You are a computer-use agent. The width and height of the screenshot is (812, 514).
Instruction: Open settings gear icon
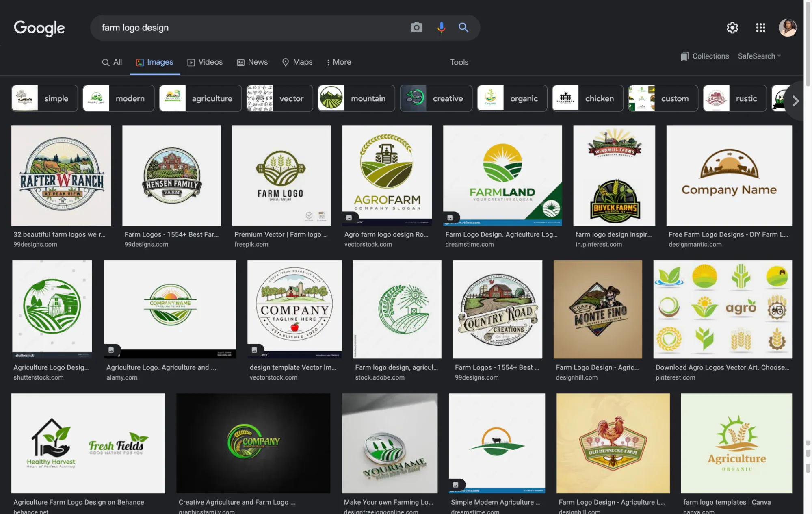click(x=732, y=28)
